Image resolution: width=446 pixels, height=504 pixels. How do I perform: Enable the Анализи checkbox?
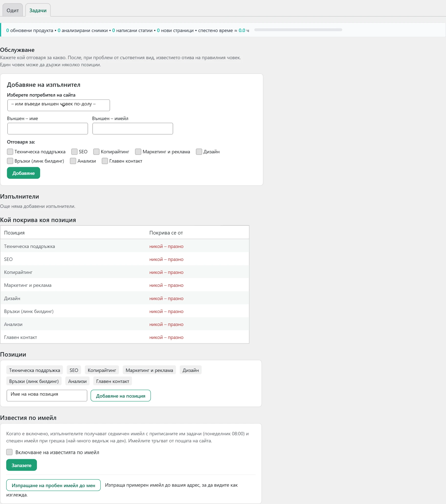[x=73, y=161]
